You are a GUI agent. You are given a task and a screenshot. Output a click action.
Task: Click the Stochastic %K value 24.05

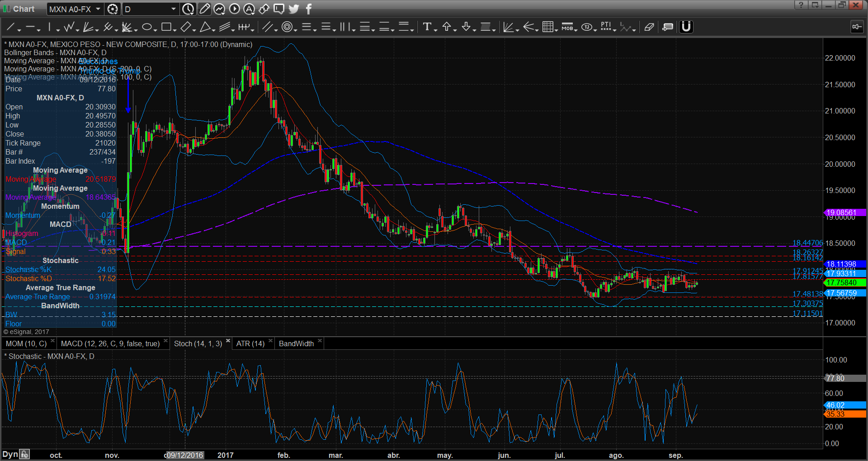pyautogui.click(x=107, y=269)
